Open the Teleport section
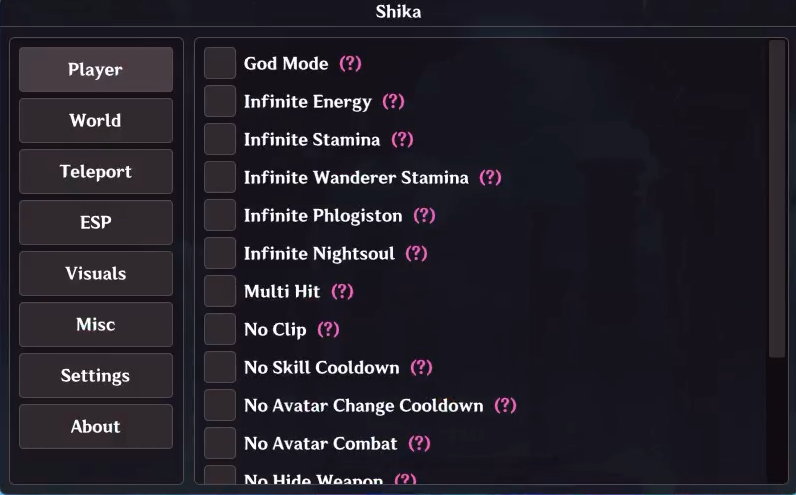This screenshot has height=495, width=796. (96, 172)
